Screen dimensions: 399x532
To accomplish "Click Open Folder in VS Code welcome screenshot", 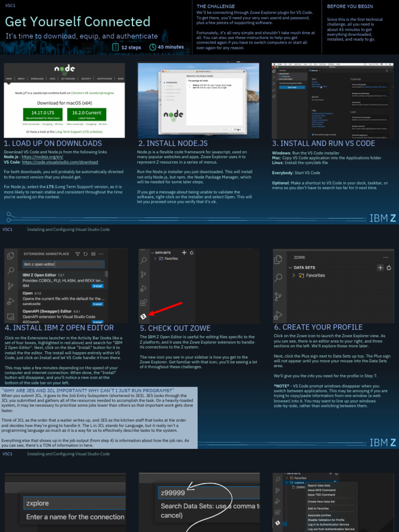I will pyautogui.click(x=292, y=87).
